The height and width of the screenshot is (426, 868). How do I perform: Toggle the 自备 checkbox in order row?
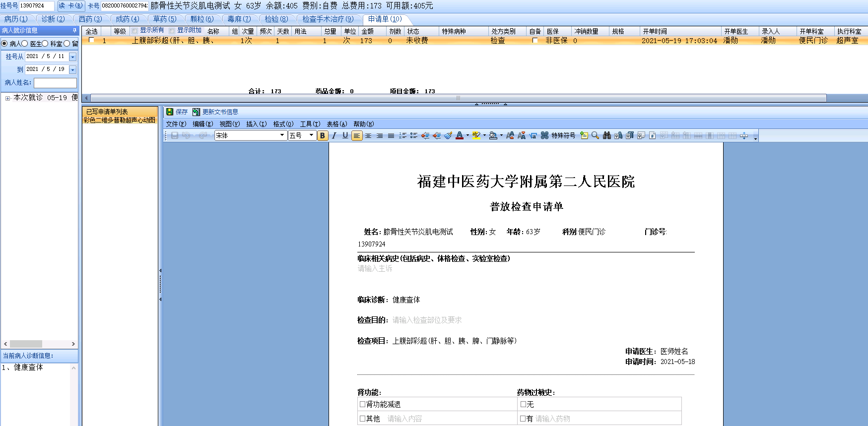click(535, 41)
